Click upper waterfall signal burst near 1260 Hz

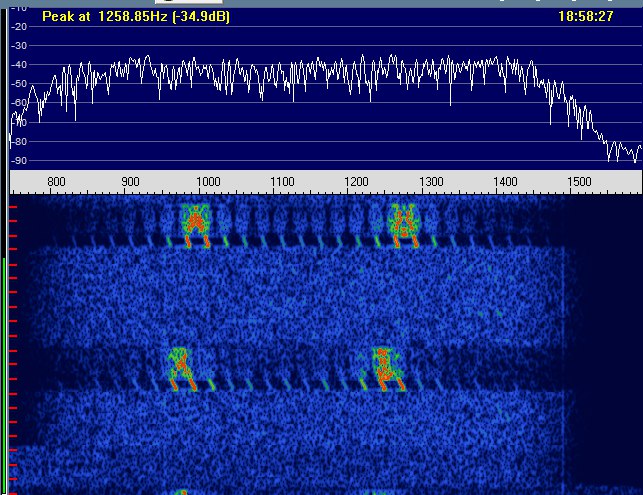click(402, 224)
